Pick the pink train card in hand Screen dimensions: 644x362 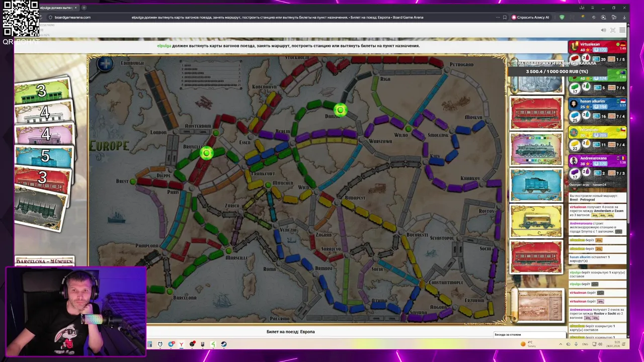tap(44, 135)
